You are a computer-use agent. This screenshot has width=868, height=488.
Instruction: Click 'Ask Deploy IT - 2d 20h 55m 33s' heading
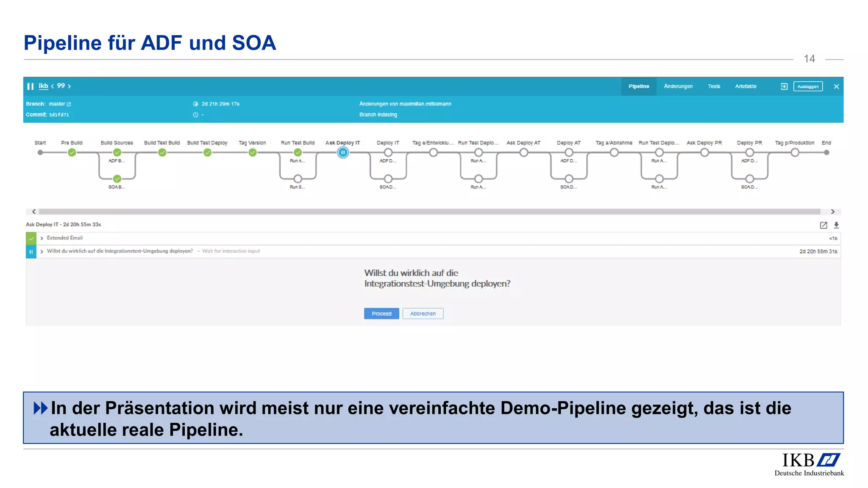click(63, 225)
